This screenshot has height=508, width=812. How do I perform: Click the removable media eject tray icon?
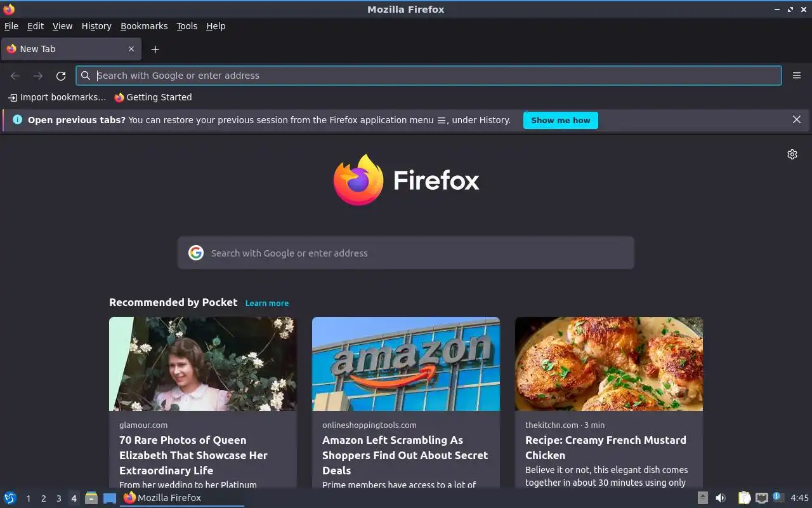[703, 498]
